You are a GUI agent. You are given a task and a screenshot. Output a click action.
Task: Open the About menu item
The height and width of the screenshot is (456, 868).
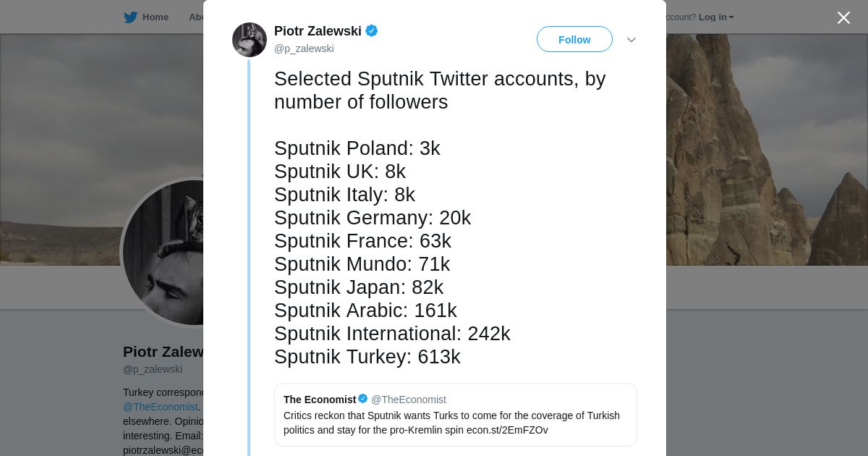point(196,17)
